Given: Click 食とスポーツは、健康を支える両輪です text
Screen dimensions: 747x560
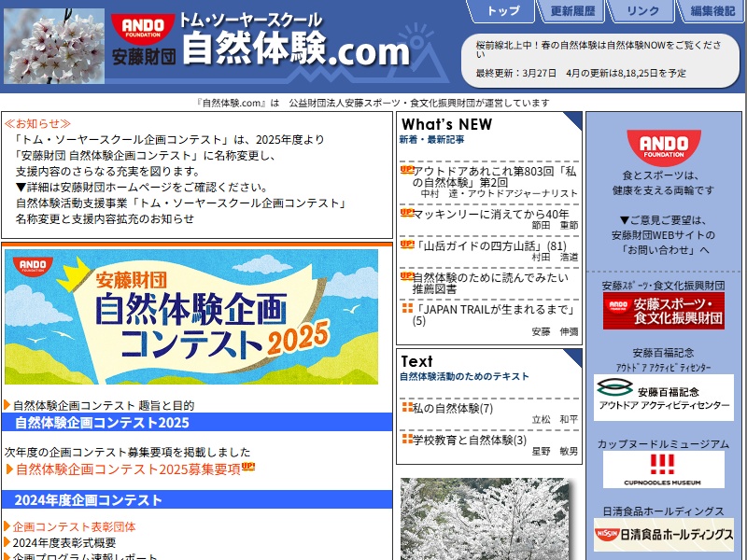Looking at the screenshot, I should click(x=664, y=183).
